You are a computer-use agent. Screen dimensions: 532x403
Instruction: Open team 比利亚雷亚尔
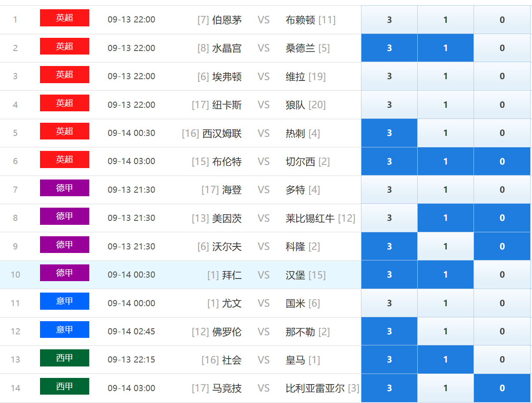click(x=315, y=388)
